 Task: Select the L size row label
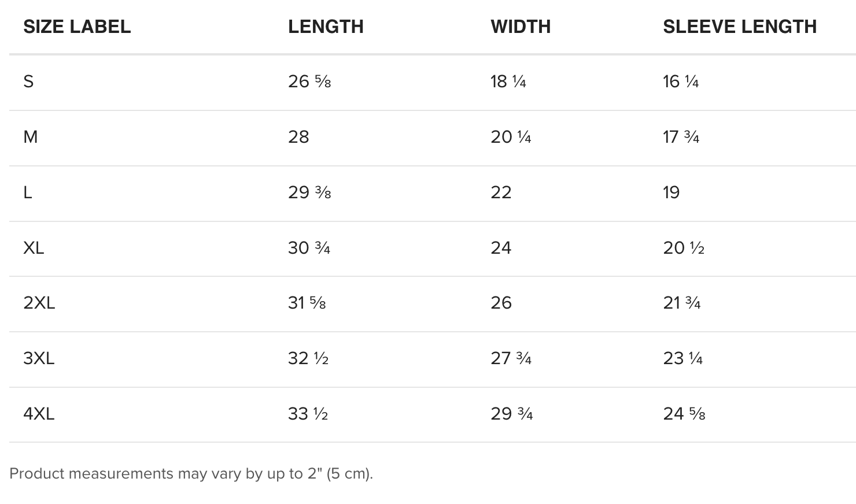(27, 192)
